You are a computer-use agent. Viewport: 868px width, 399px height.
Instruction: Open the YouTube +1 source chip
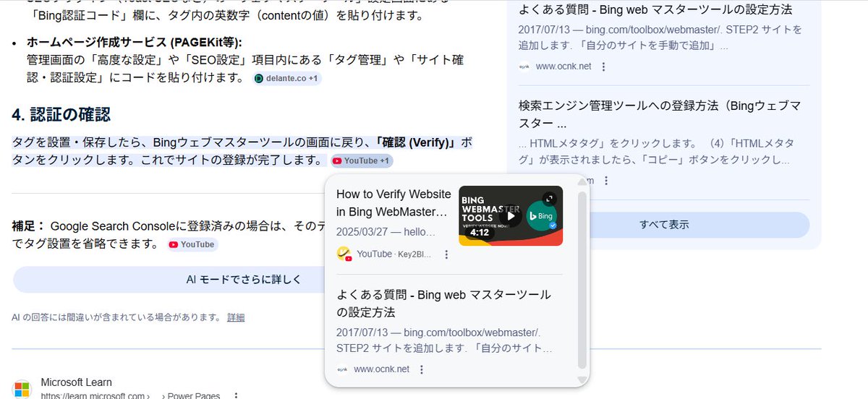pyautogui.click(x=362, y=160)
